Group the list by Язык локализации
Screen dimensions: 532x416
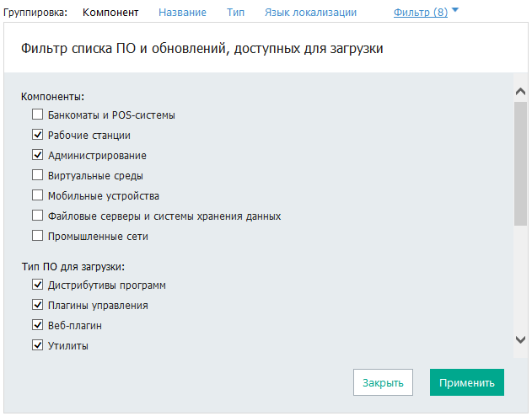[x=310, y=13]
